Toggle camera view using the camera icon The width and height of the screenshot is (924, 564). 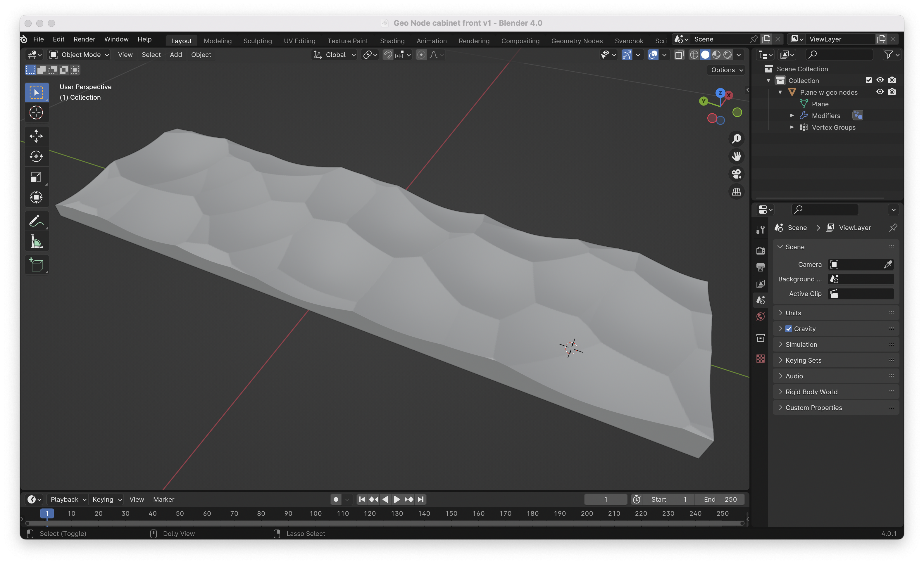(x=737, y=174)
